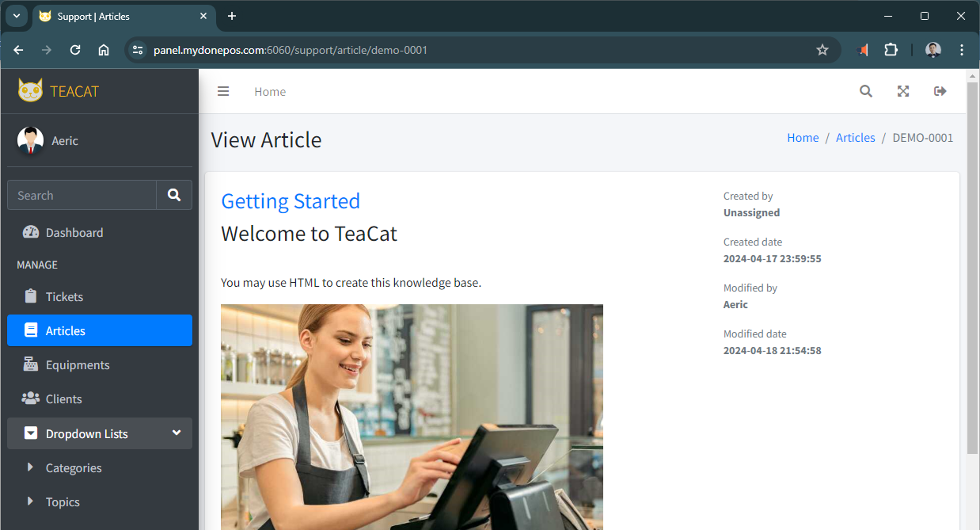Select the Support | Articles browser tab
The width and height of the screenshot is (980, 530).
pos(124,16)
